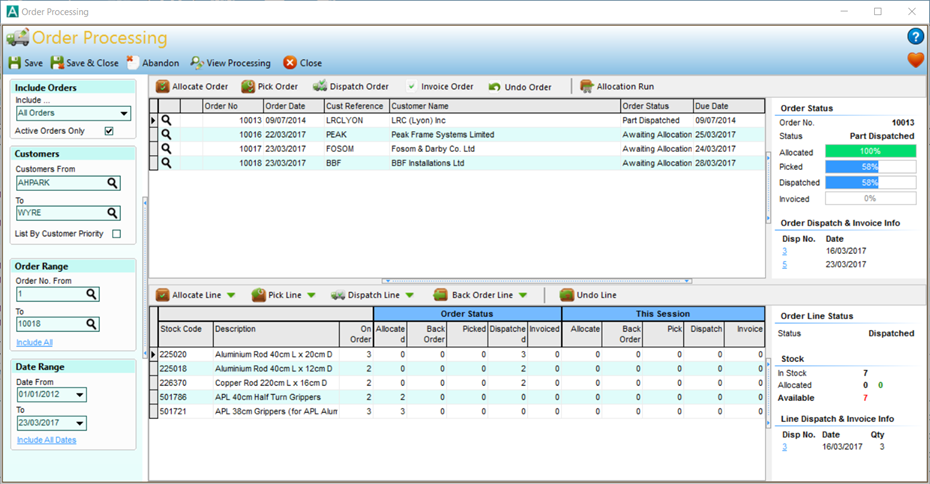Click the blue help question mark icon
The image size is (930, 484).
pyautogui.click(x=915, y=37)
